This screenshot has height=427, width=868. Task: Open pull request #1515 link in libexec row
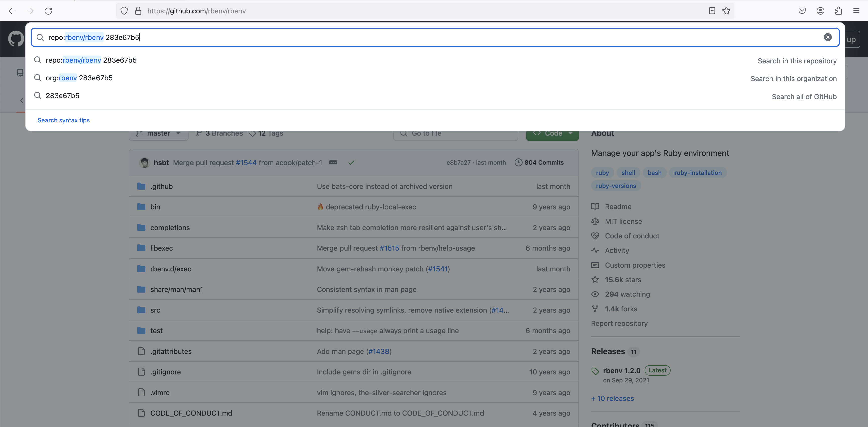pos(389,248)
